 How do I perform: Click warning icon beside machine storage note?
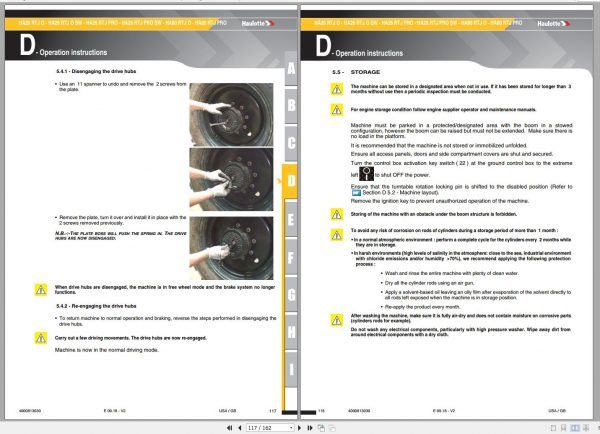click(337, 89)
